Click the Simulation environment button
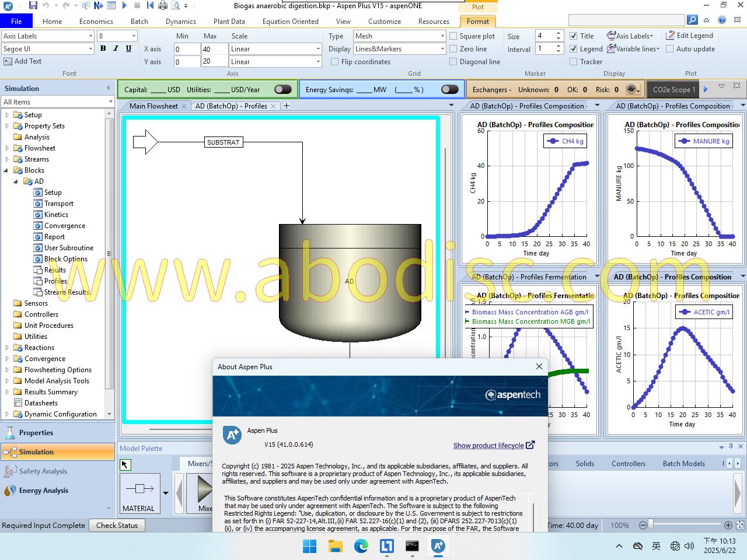The width and height of the screenshot is (747, 560). pos(57,452)
